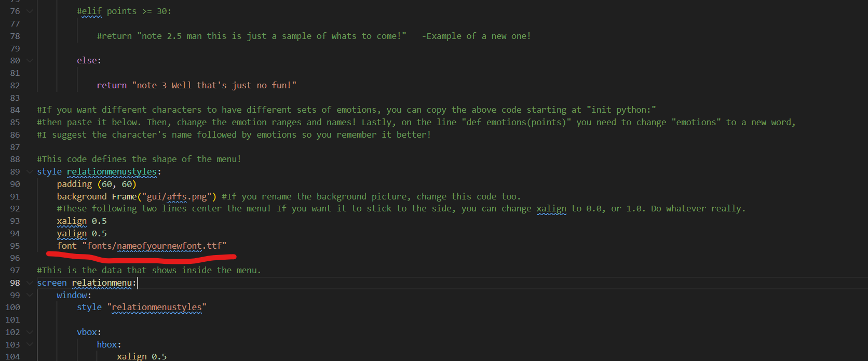The width and height of the screenshot is (868, 361).
Task: Click the comment "#This code defines the shape"
Action: coord(139,159)
